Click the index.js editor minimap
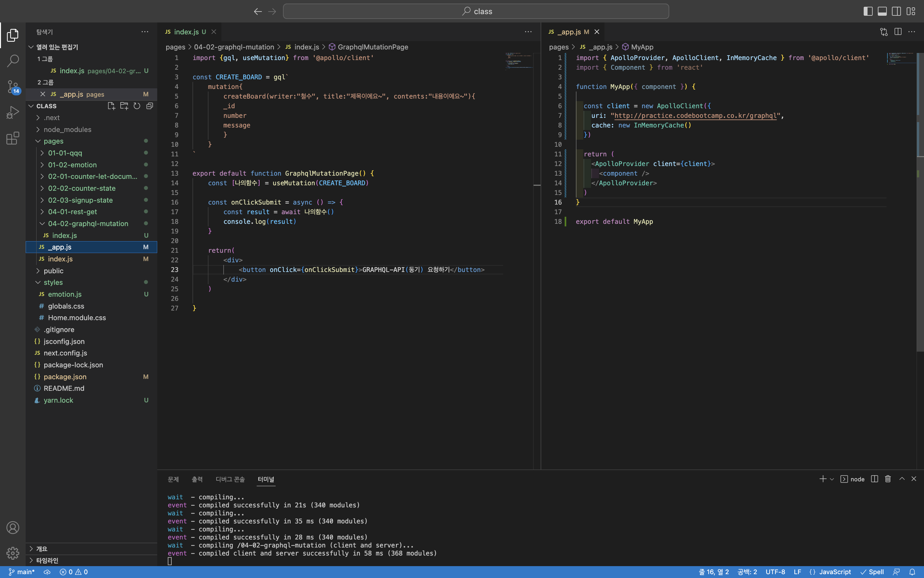 [519, 61]
